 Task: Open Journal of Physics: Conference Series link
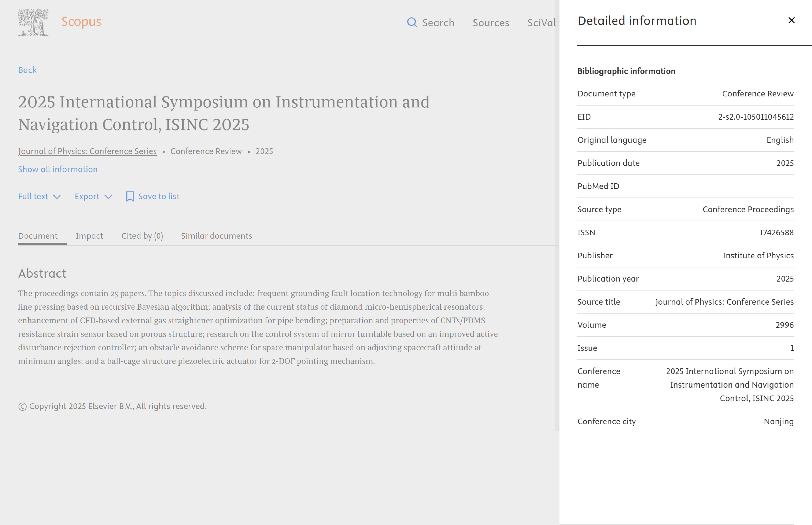point(87,151)
